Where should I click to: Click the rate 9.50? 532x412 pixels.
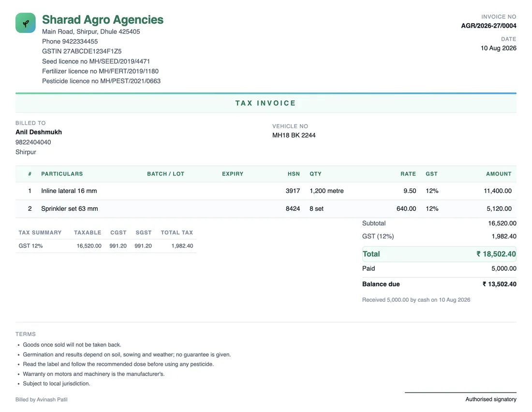[x=410, y=191]
